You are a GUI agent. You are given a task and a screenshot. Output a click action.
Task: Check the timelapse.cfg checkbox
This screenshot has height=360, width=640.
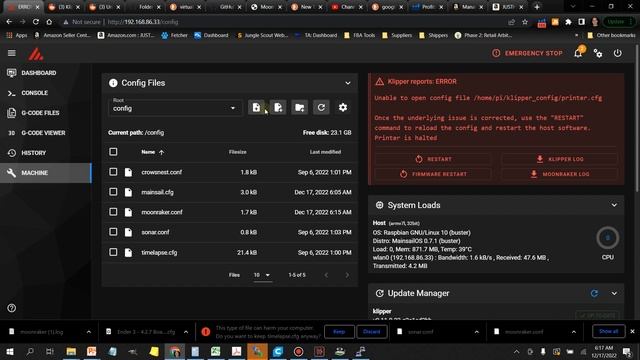click(113, 252)
